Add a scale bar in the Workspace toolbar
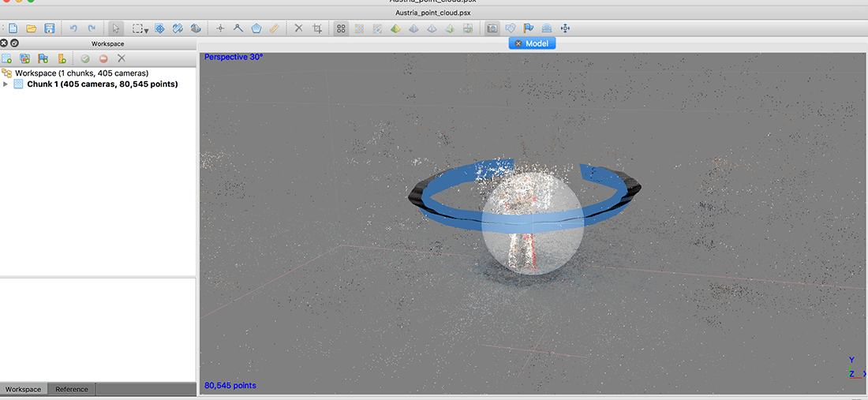868x400 pixels. [x=62, y=58]
